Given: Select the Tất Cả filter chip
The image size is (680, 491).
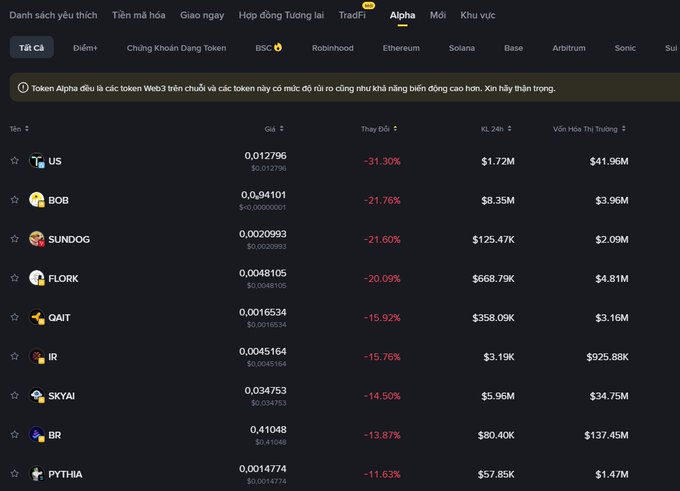Looking at the screenshot, I should coord(32,47).
